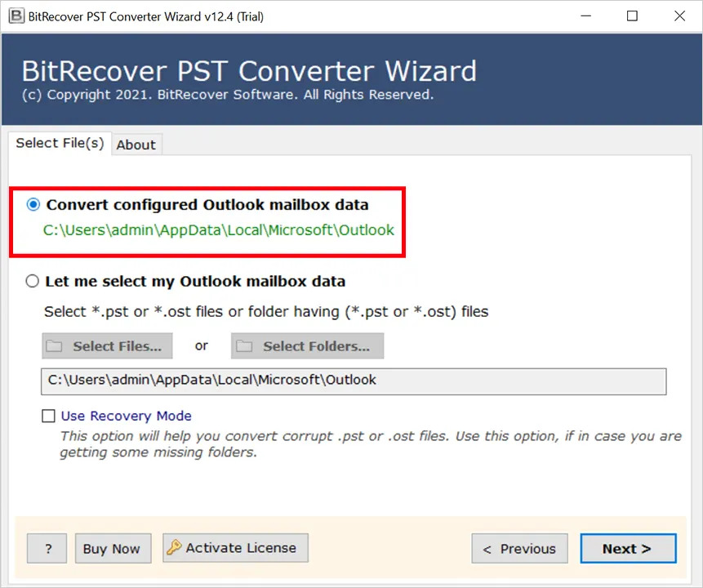Viewport: 703px width, 588px height.
Task: Click the folder icon on Select Files button
Action: pos(55,345)
